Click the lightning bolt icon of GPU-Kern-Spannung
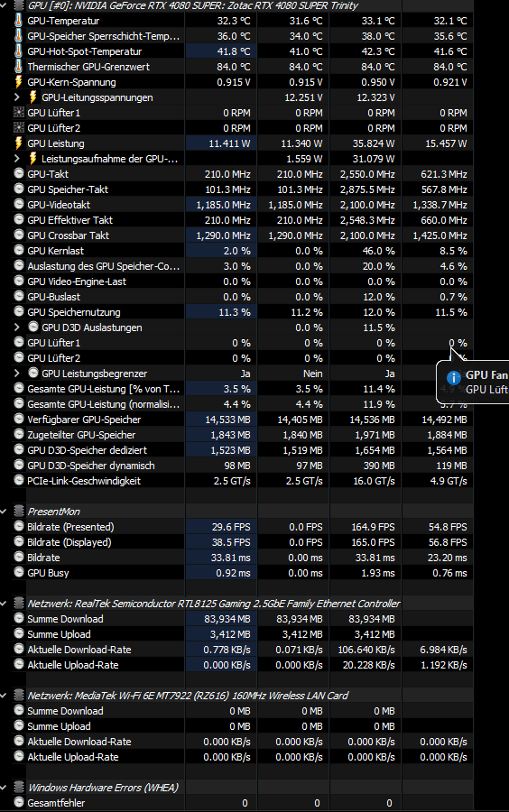The image size is (509, 812). [19, 82]
